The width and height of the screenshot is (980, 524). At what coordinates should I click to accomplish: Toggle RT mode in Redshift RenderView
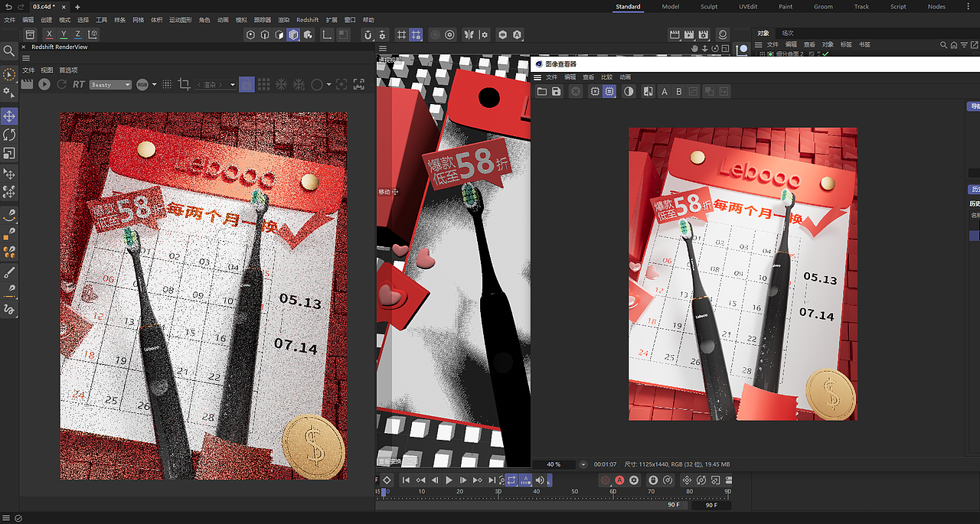(78, 84)
